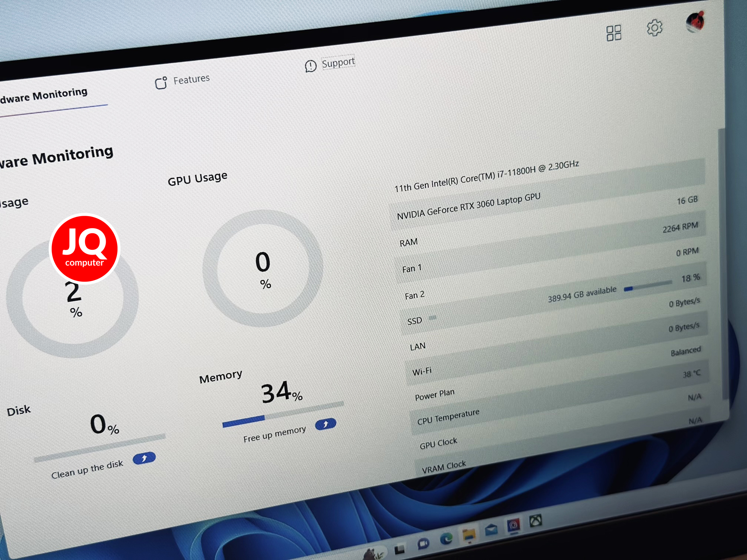
Task: Click the 16 GB RAM value
Action: (x=687, y=200)
